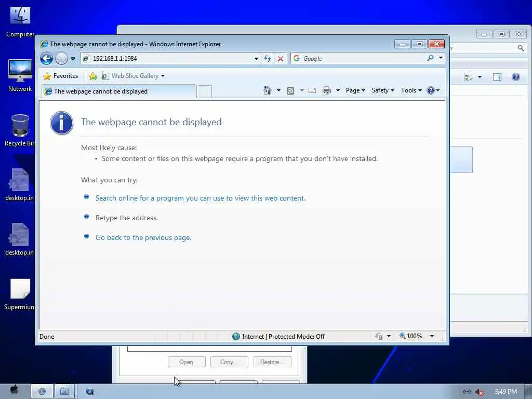Click the IE forward arrow button
The image size is (532, 399).
[x=61, y=58]
